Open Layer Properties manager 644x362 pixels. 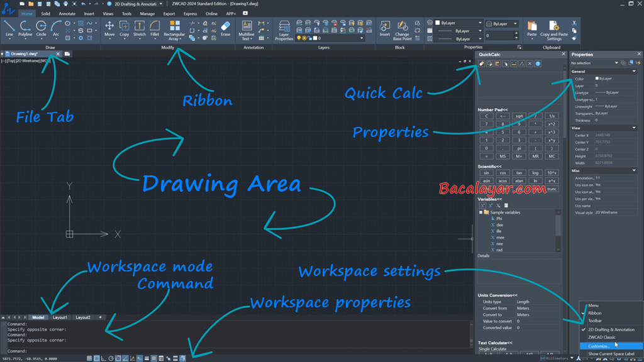[284, 29]
